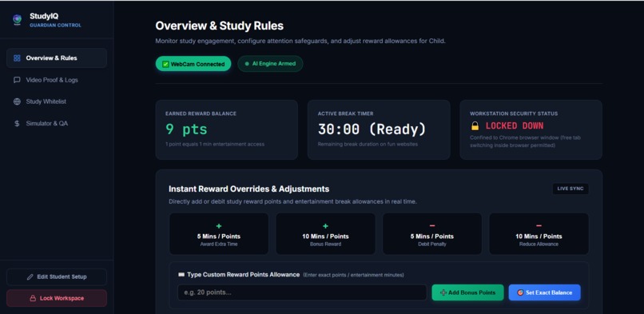
Task: Click the plus icon above 5 Mins award
Action: [219, 226]
